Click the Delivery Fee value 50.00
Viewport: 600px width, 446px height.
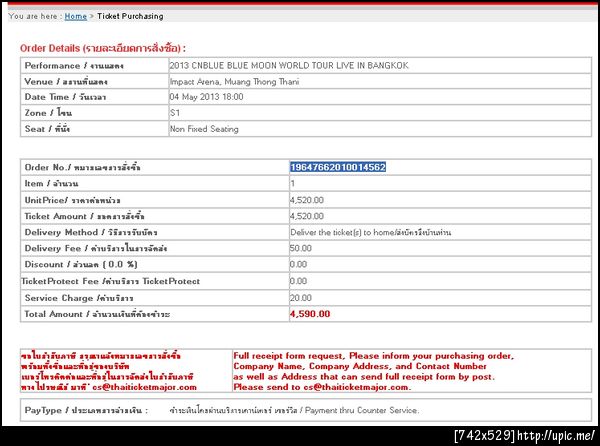301,248
